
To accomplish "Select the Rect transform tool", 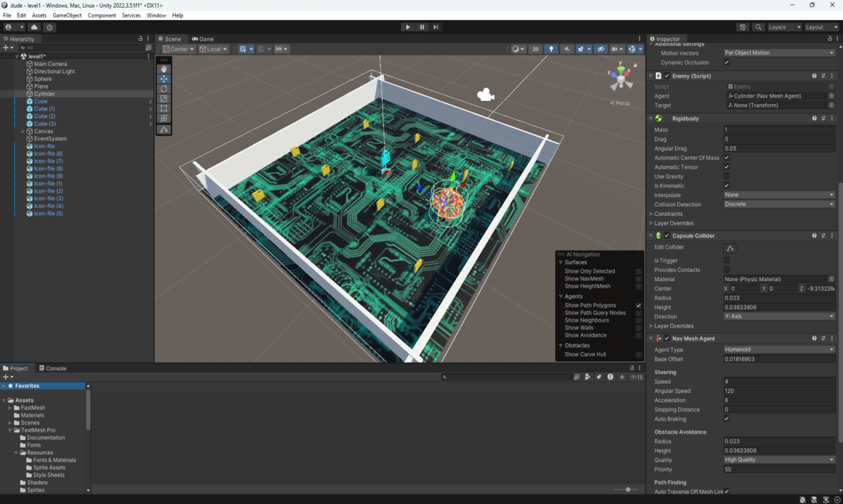I will point(164,108).
